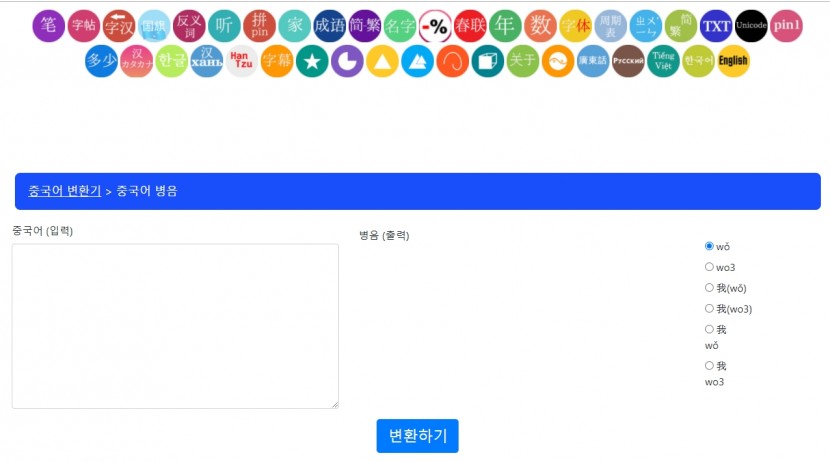The width and height of the screenshot is (830, 462).
Task: Select the 我(wǒ) output format
Action: (710, 288)
